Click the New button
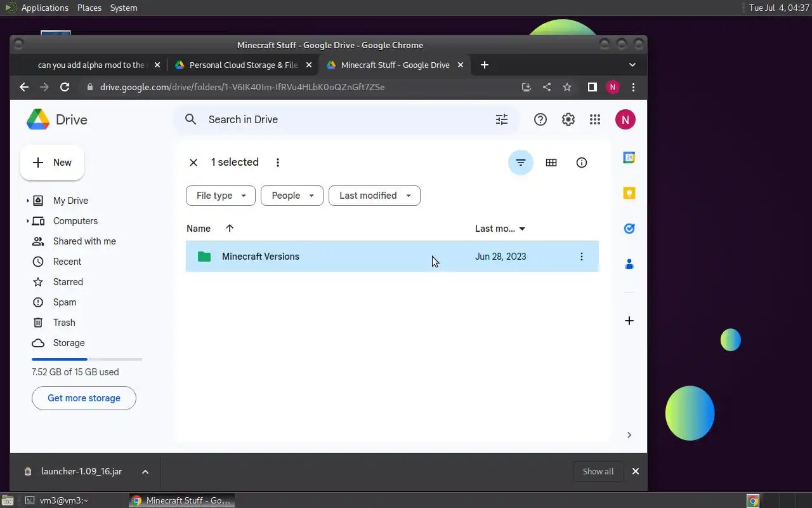Screen dimensions: 812x508 click(x=52, y=163)
